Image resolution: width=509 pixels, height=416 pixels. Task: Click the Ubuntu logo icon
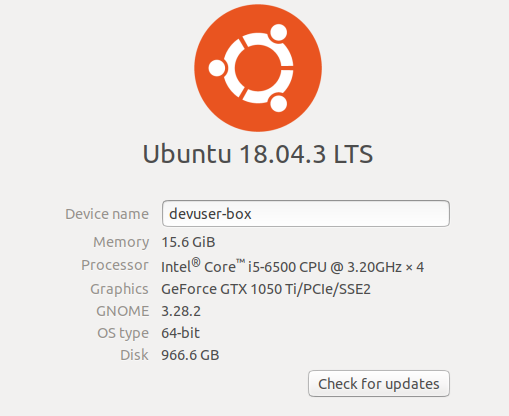pos(258,68)
